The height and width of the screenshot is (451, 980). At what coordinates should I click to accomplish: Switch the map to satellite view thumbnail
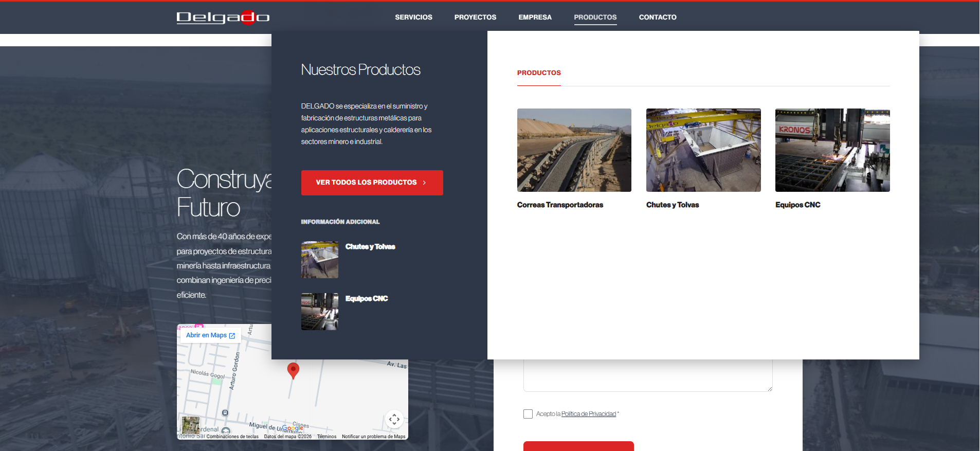(x=191, y=425)
